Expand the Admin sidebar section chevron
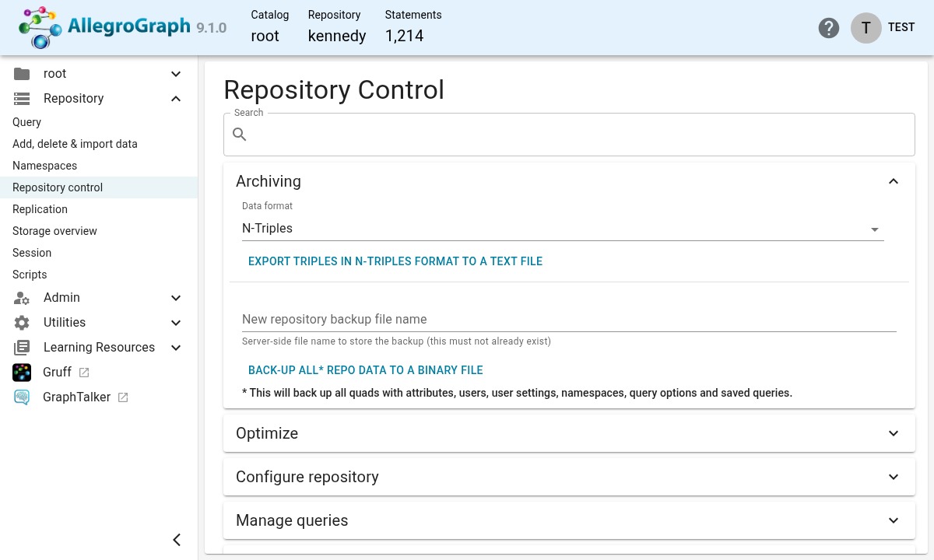The height and width of the screenshot is (560, 934). (x=176, y=298)
